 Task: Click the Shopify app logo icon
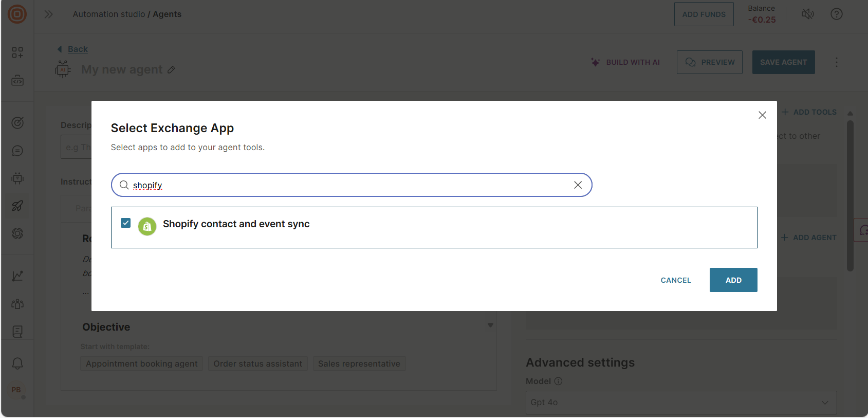tap(147, 226)
